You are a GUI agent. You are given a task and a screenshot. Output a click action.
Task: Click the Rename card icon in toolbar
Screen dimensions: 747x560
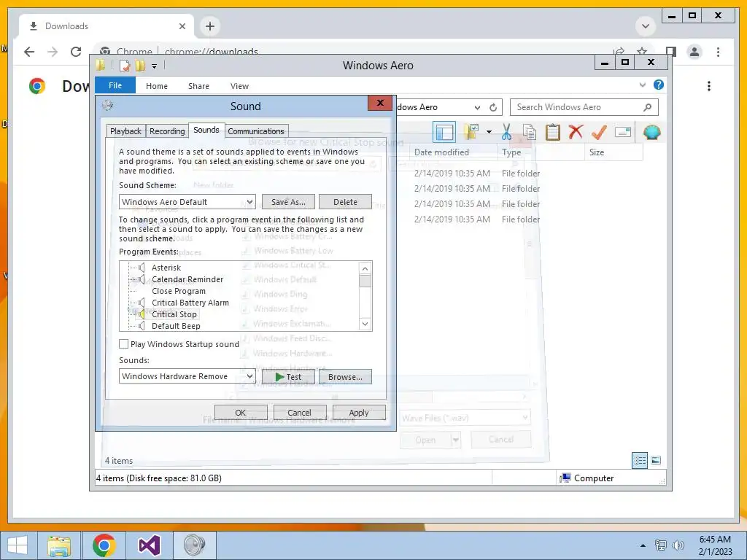point(623,132)
